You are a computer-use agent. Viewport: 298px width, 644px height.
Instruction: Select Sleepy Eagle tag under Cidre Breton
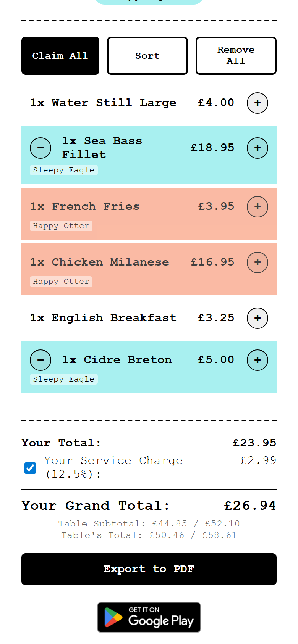(x=63, y=379)
